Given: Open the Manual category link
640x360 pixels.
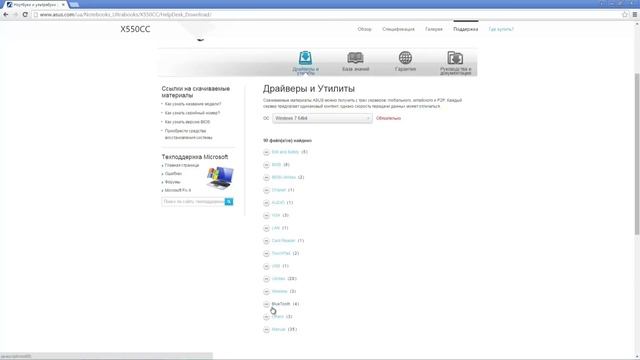Looking at the screenshot, I should coord(279,329).
